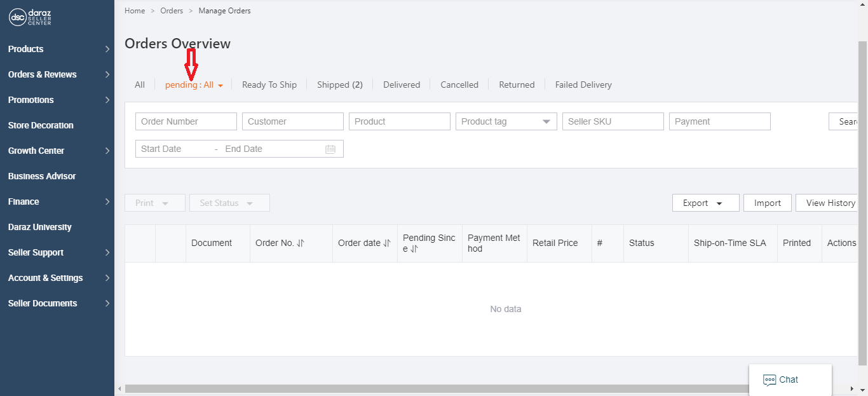Switch to the Failed Delivery tab
Image resolution: width=868 pixels, height=396 pixels.
[583, 84]
